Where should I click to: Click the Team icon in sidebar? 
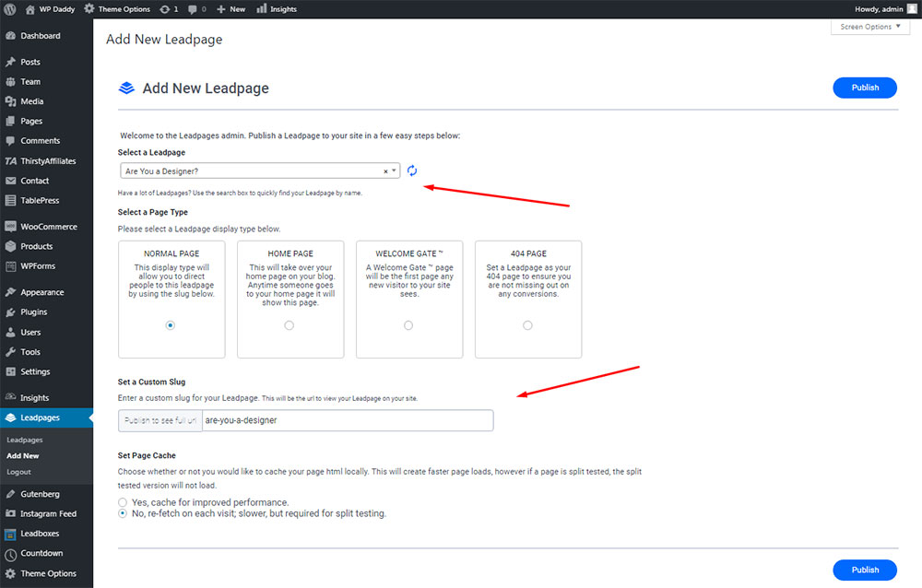[10, 82]
